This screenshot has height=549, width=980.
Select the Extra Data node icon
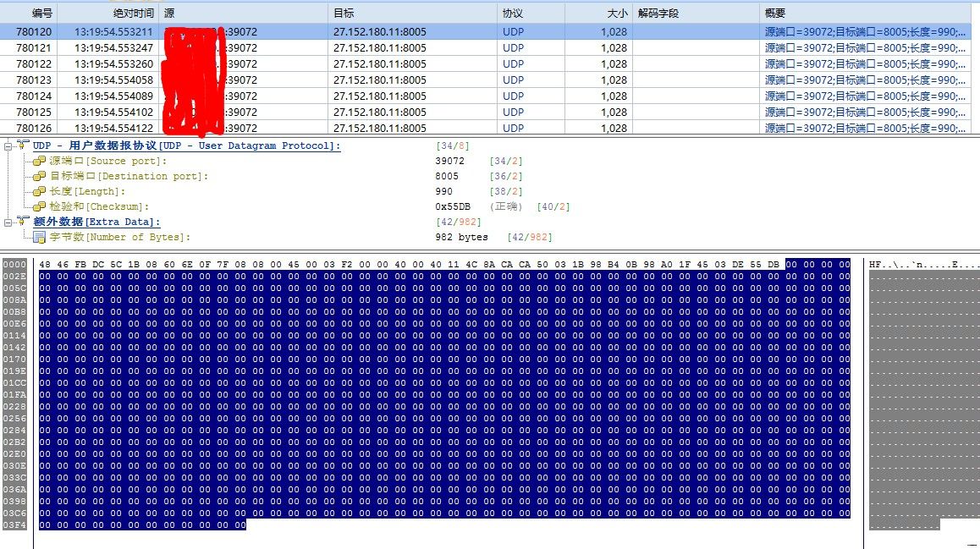pyautogui.click(x=23, y=222)
